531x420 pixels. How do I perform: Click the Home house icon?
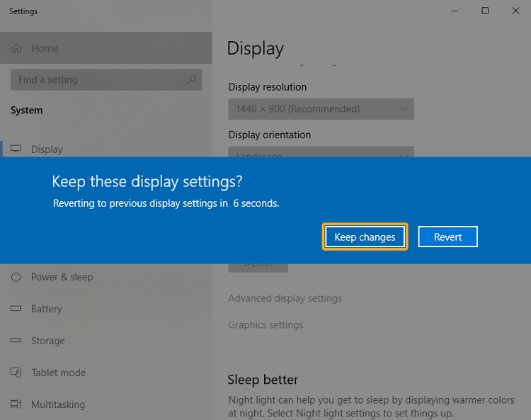click(16, 48)
